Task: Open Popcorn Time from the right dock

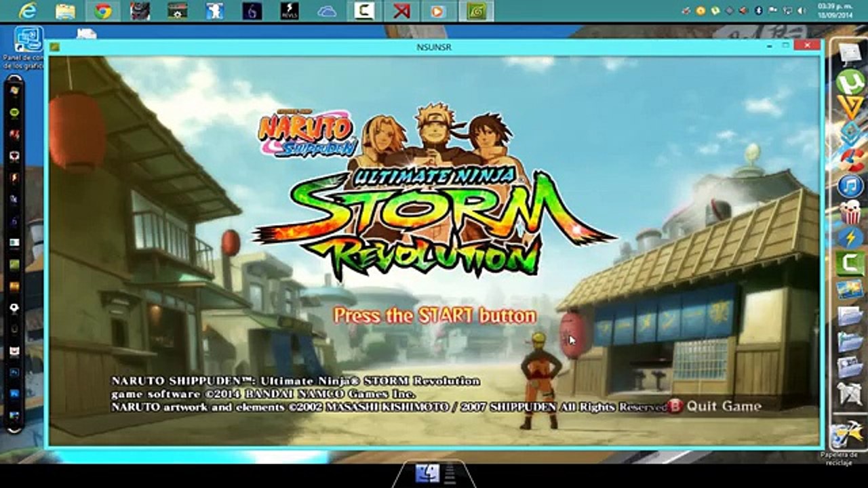Action: click(850, 211)
